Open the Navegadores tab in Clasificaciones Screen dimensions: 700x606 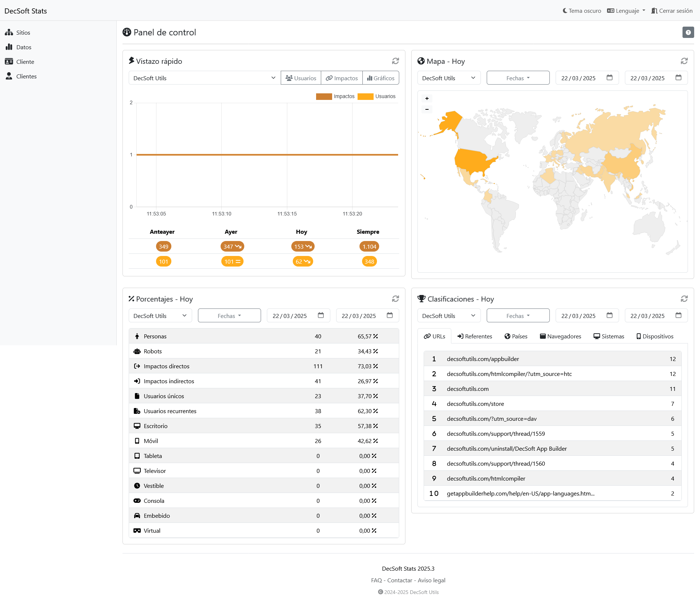pyautogui.click(x=560, y=336)
